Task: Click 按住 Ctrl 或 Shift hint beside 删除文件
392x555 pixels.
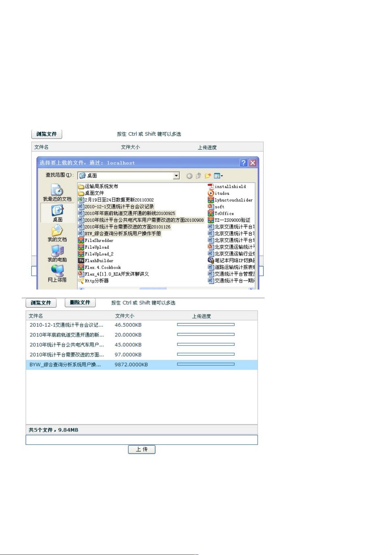Action: coord(143,303)
